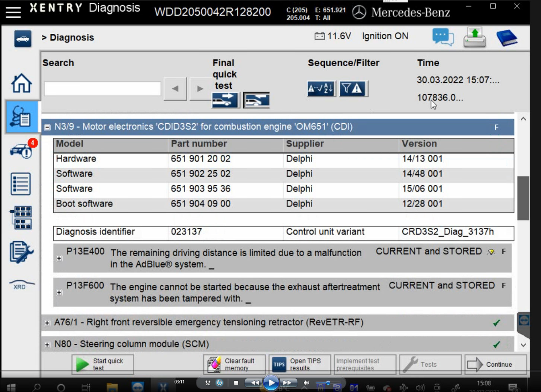Collapse the N3/9 Motor electronics section
Viewport: 541px width, 392px height.
pos(47,127)
